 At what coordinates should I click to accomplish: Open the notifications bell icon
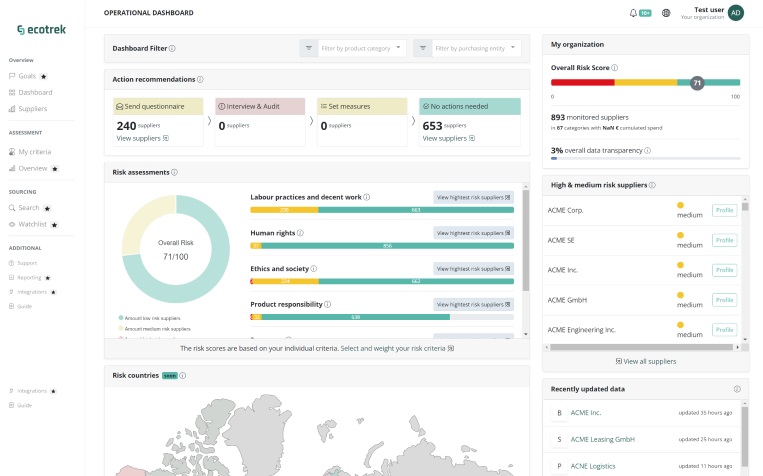[x=633, y=13]
